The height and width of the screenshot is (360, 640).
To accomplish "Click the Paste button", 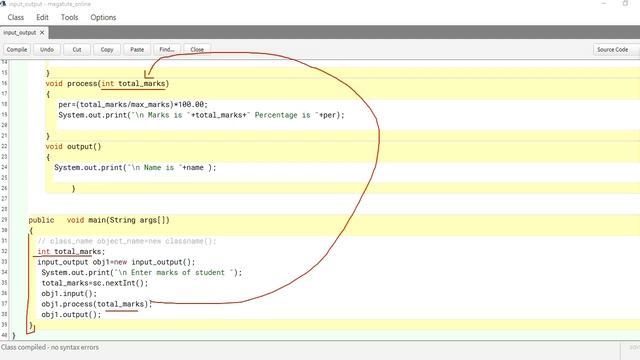I will coord(137,49).
